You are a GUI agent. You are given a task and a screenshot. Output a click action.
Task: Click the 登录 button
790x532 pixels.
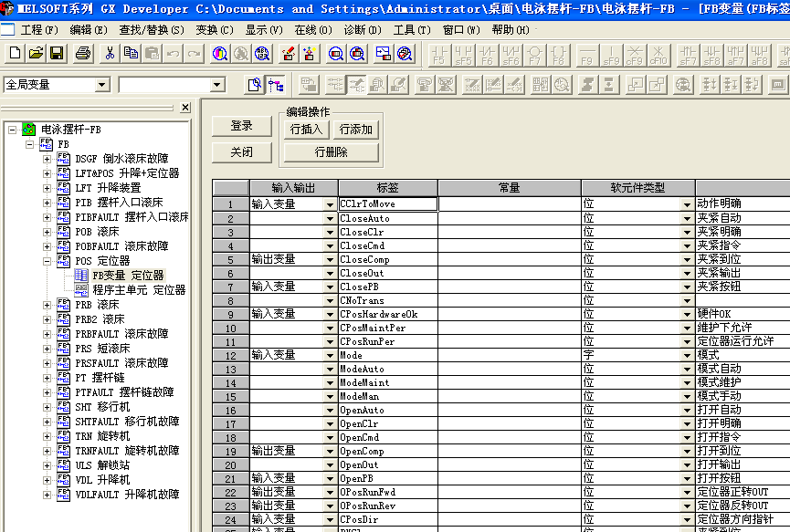pyautogui.click(x=241, y=126)
